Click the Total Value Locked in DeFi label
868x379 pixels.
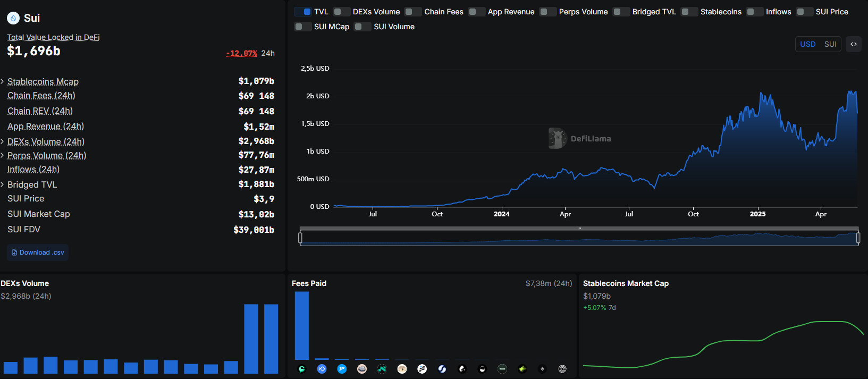coord(53,37)
